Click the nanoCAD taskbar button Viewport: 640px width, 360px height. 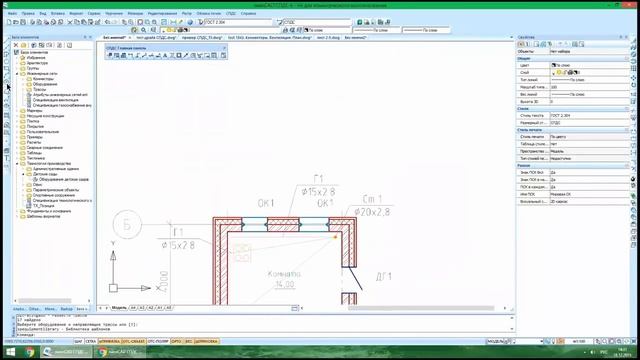[66, 352]
